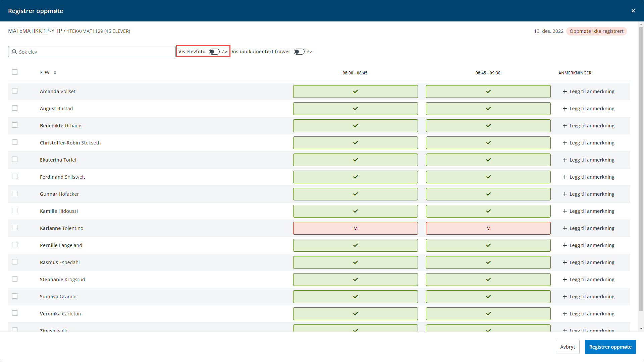Select the student name Pernille Langeland

(x=61, y=245)
